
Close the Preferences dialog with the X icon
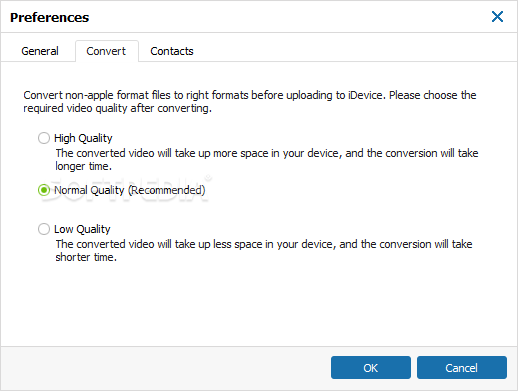(497, 16)
